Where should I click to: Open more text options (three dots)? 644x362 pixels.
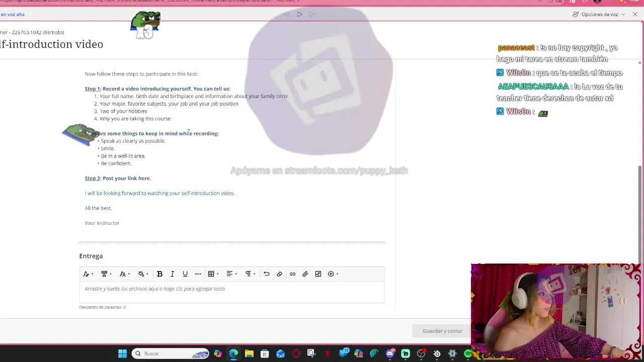click(x=198, y=274)
